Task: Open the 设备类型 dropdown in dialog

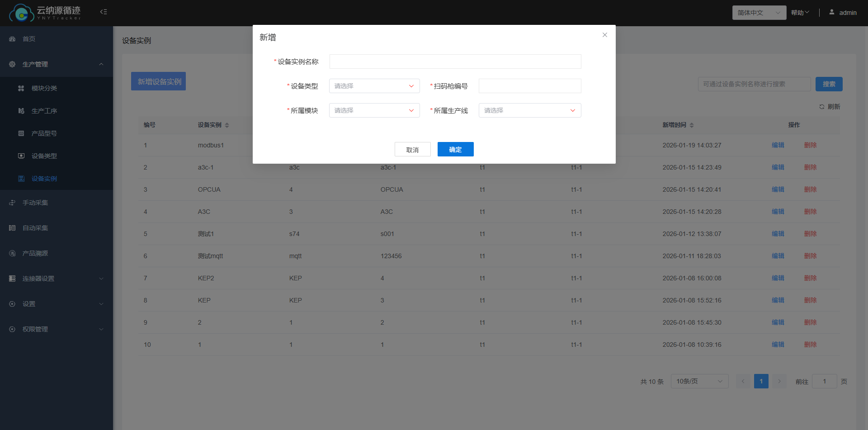Action: pos(374,86)
